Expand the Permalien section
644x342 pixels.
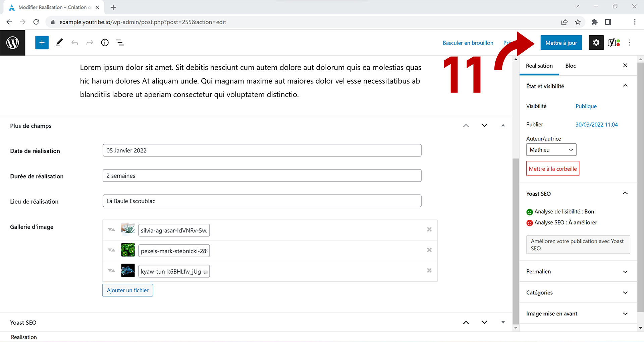click(x=625, y=272)
